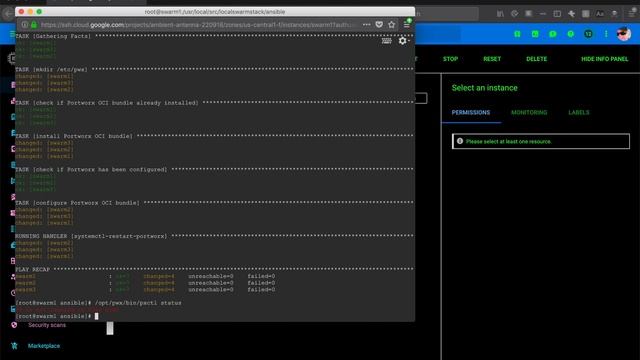
Task: Click the Security scans sidebar icon
Action: [x=14, y=325]
